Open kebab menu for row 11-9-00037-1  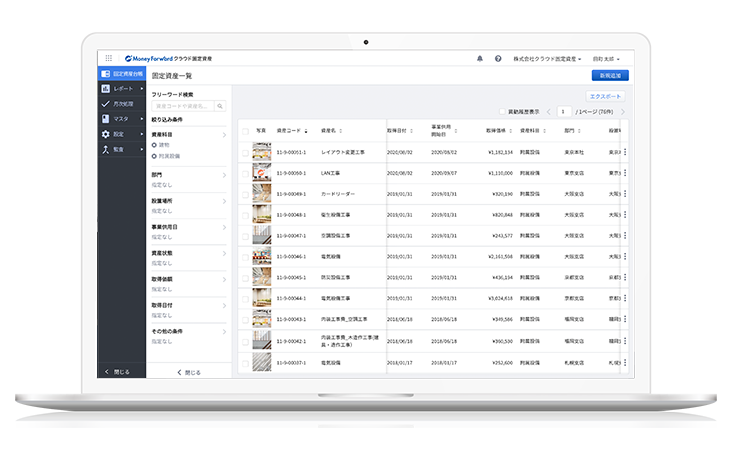(625, 362)
